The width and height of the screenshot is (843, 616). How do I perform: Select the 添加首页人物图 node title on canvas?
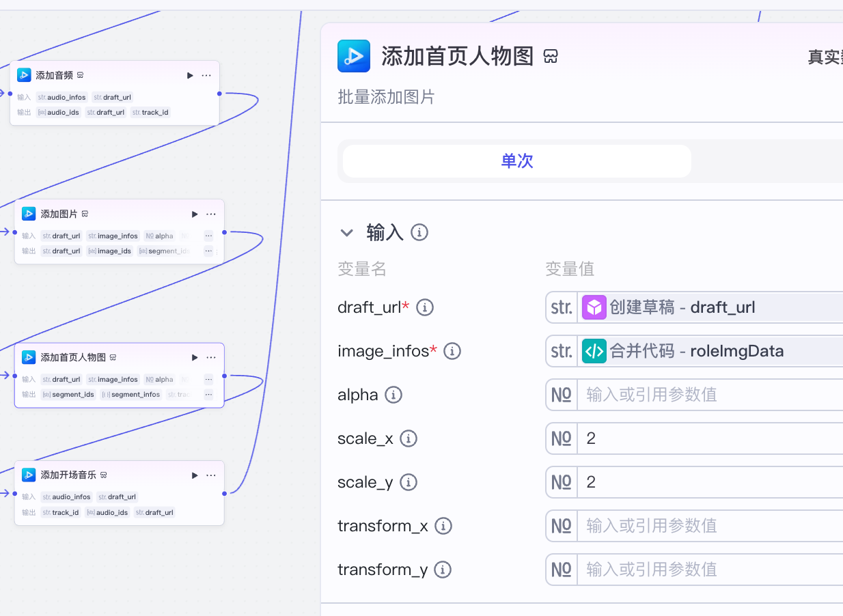point(73,357)
